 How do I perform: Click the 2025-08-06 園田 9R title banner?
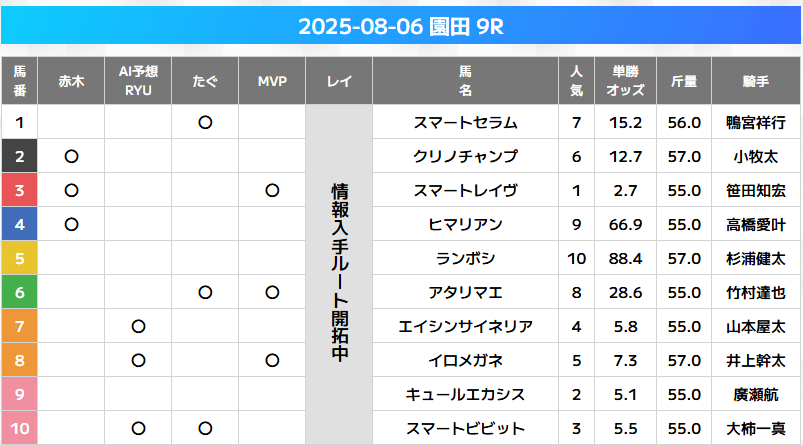pyautogui.click(x=401, y=26)
